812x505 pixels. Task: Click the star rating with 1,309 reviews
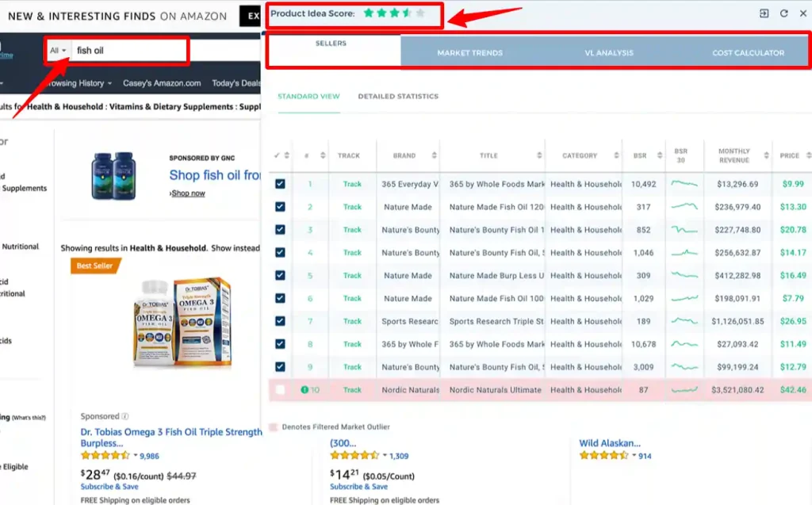(x=354, y=456)
